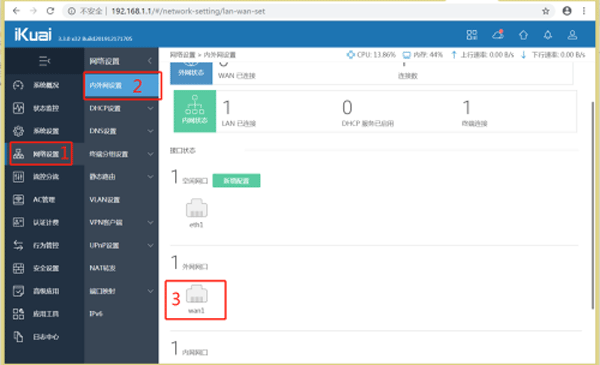Collapse the sidebar using the hamburger icon
This screenshot has height=365, width=600.
(44, 61)
